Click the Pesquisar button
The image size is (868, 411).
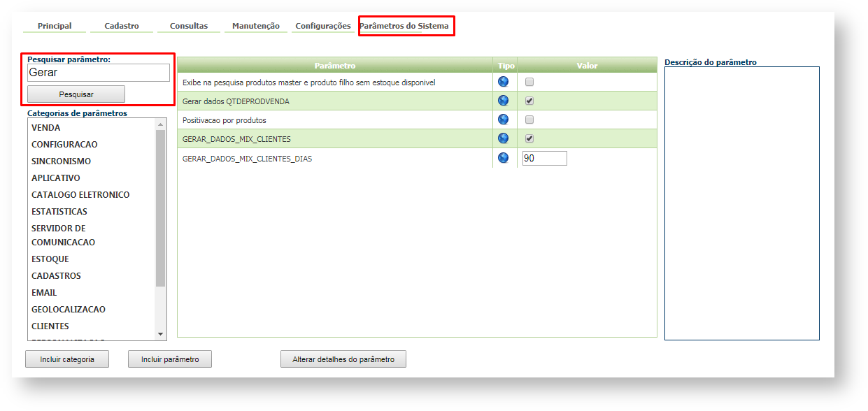[76, 94]
